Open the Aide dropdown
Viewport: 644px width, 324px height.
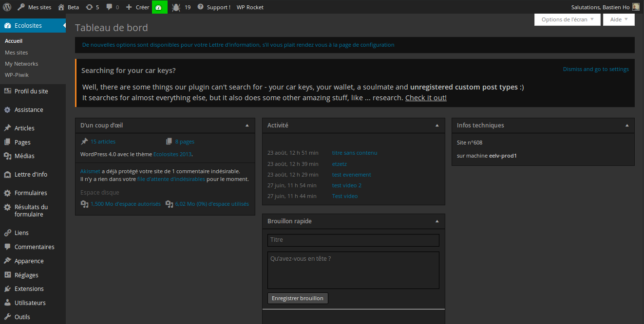[619, 19]
